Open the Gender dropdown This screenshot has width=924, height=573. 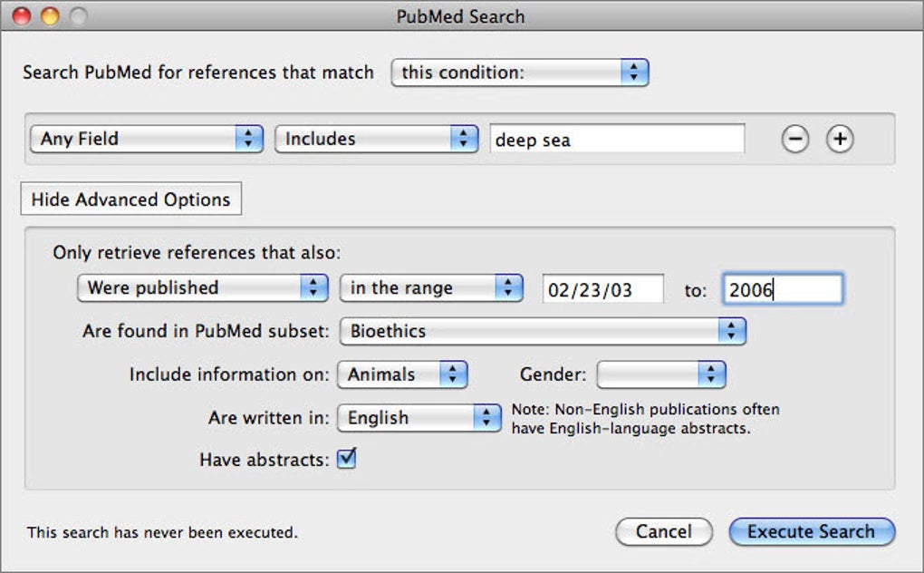pyautogui.click(x=661, y=374)
